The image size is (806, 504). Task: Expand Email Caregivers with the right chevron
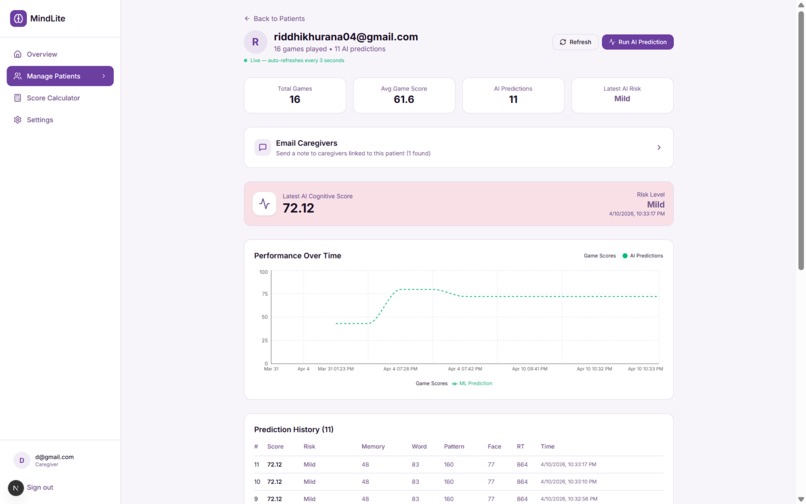click(658, 148)
